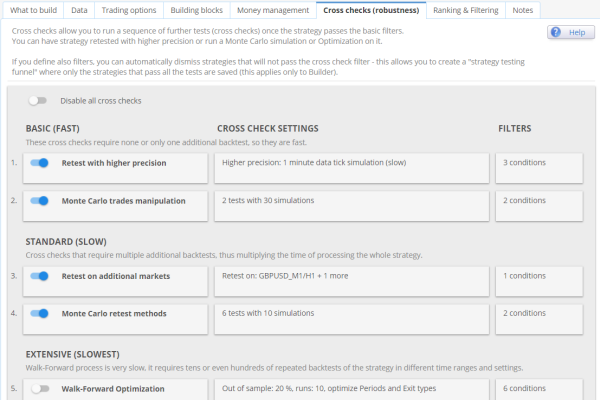Open Ranking & Filtering tab

[466, 10]
